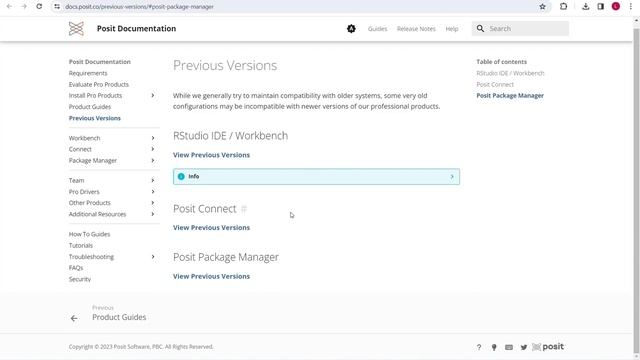Reload the page with refresh icon
Screen dimensions: 640x360
point(39,7)
